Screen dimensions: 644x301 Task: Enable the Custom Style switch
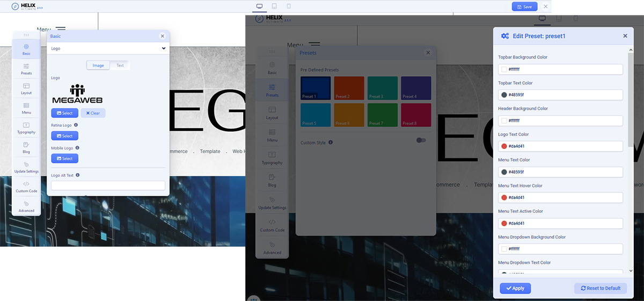point(421,140)
